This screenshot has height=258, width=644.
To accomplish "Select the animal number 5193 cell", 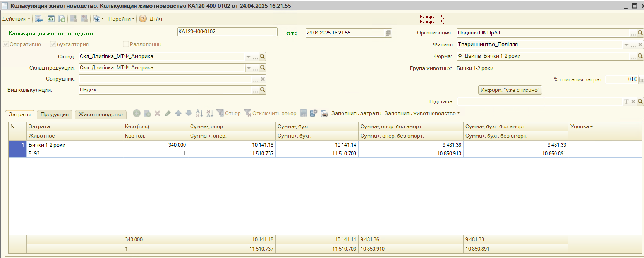I will click(75, 153).
